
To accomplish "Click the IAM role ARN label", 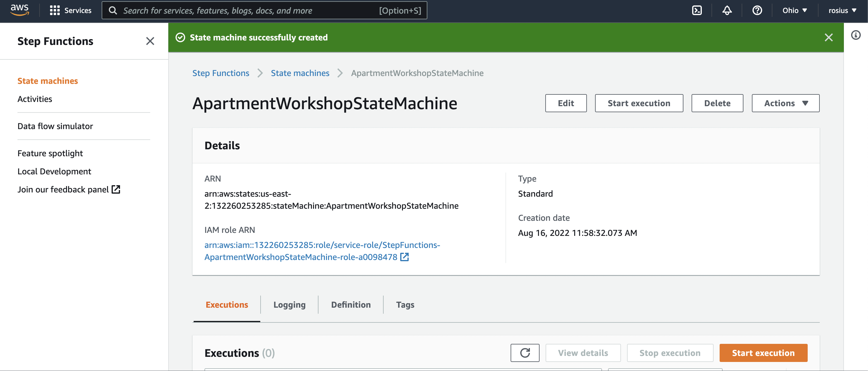I will [230, 230].
